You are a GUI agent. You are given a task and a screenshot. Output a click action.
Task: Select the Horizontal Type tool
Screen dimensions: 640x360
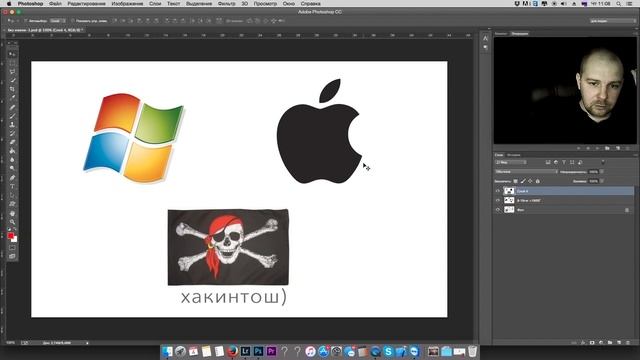[12, 187]
